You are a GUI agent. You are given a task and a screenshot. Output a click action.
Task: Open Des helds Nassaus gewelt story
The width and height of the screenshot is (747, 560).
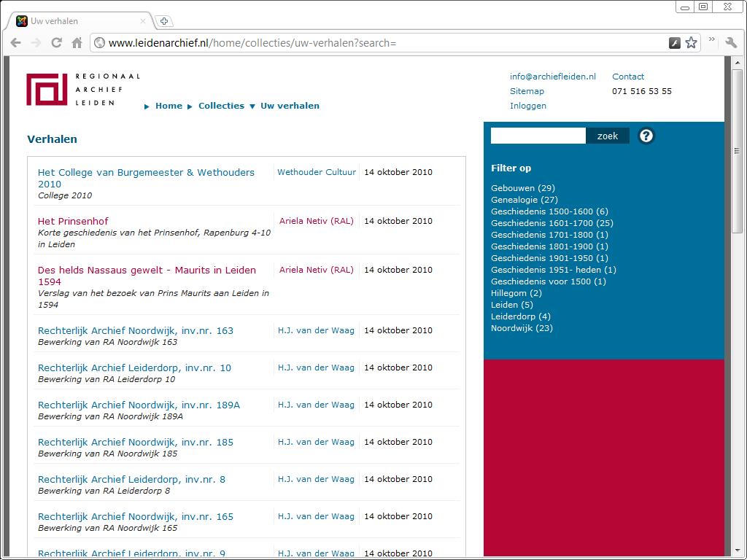click(x=147, y=276)
